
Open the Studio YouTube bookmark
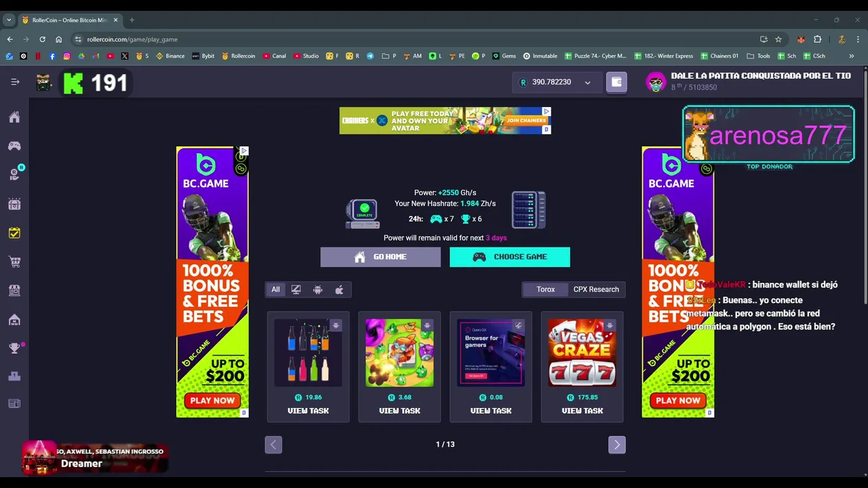pos(306,56)
